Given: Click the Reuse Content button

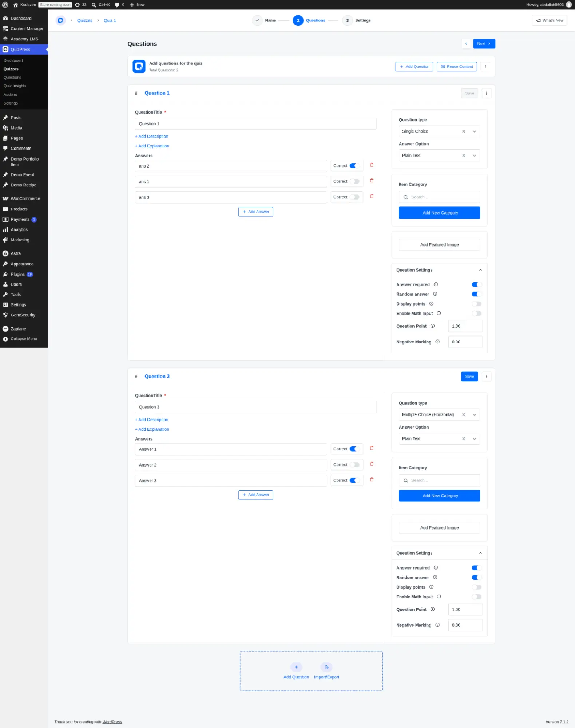Looking at the screenshot, I should pyautogui.click(x=457, y=67).
